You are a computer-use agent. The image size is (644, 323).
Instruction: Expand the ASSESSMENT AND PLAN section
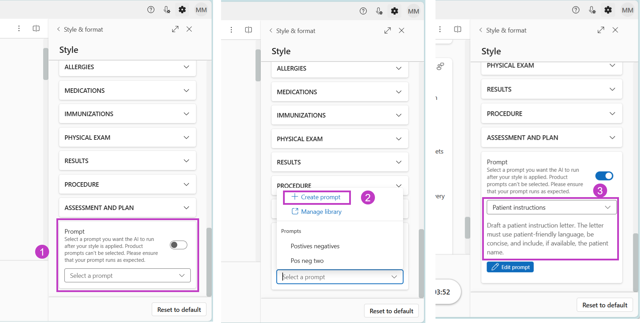pos(127,208)
